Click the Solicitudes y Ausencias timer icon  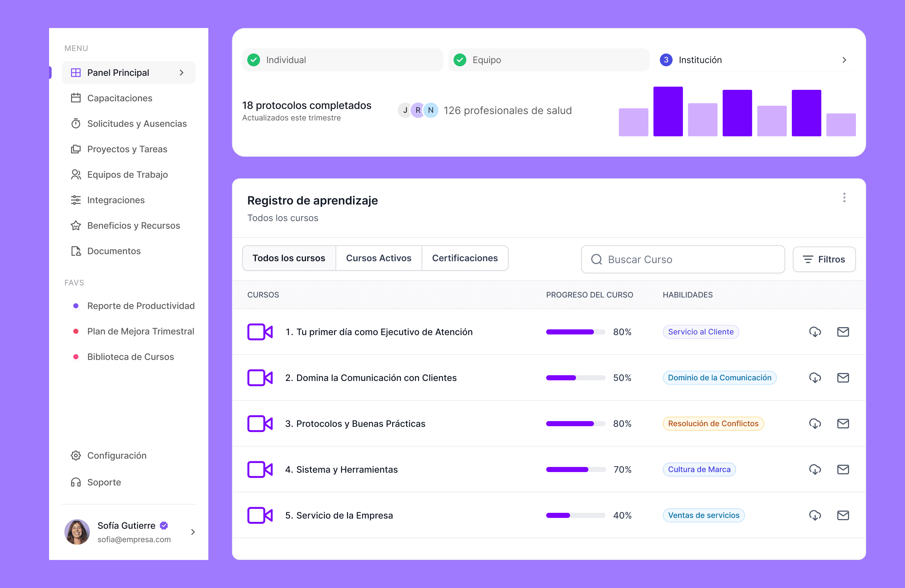point(76,124)
